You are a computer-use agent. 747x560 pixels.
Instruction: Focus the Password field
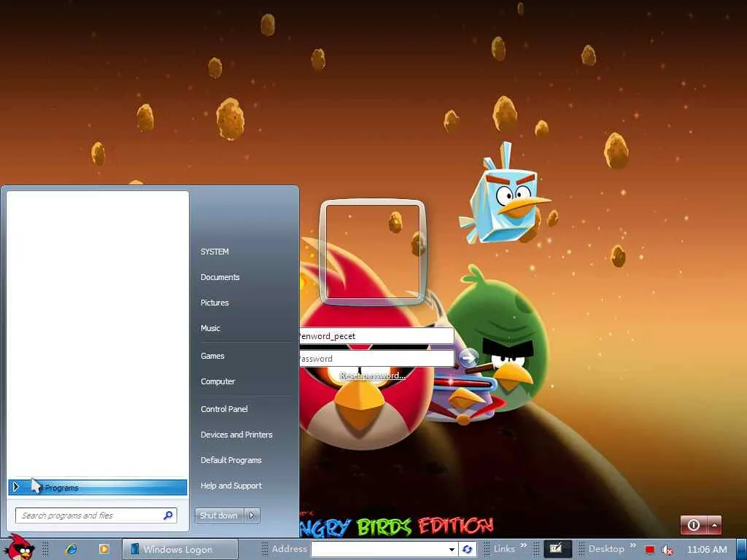pos(376,359)
